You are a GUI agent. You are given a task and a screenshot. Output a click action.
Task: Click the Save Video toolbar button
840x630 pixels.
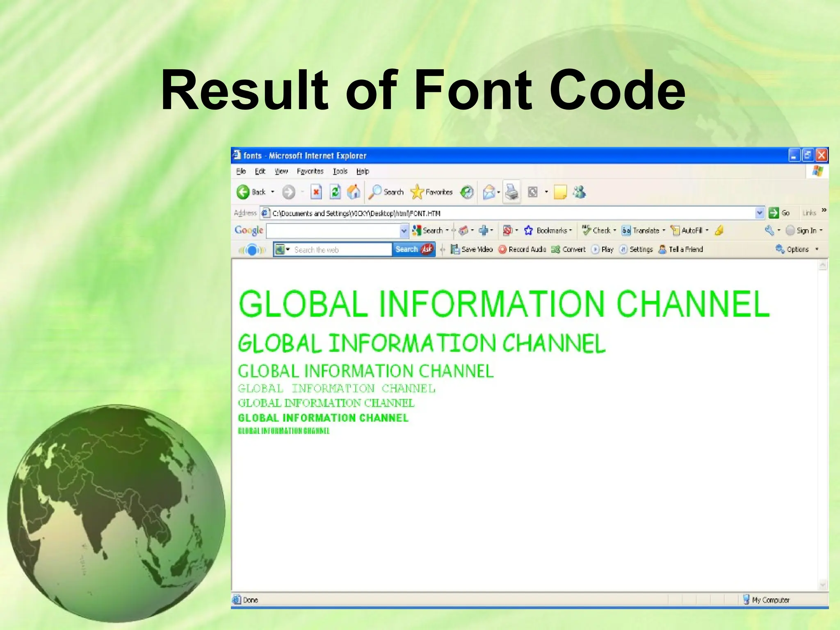tap(472, 249)
